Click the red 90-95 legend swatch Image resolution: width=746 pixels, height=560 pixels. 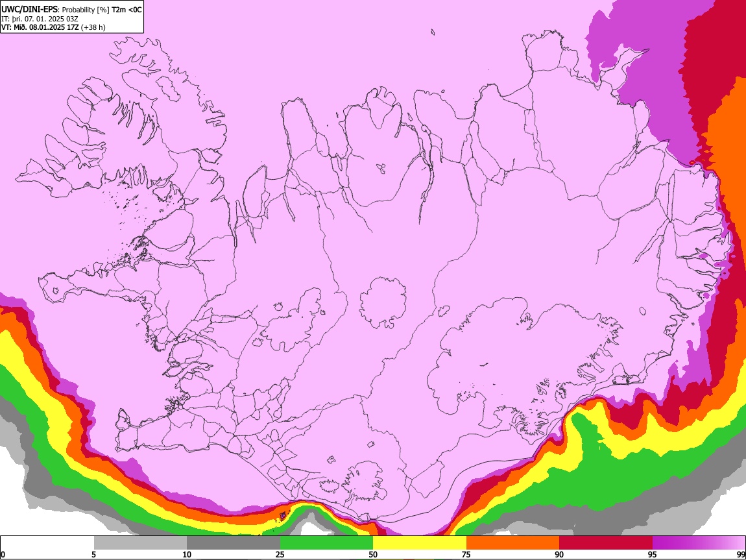point(606,543)
